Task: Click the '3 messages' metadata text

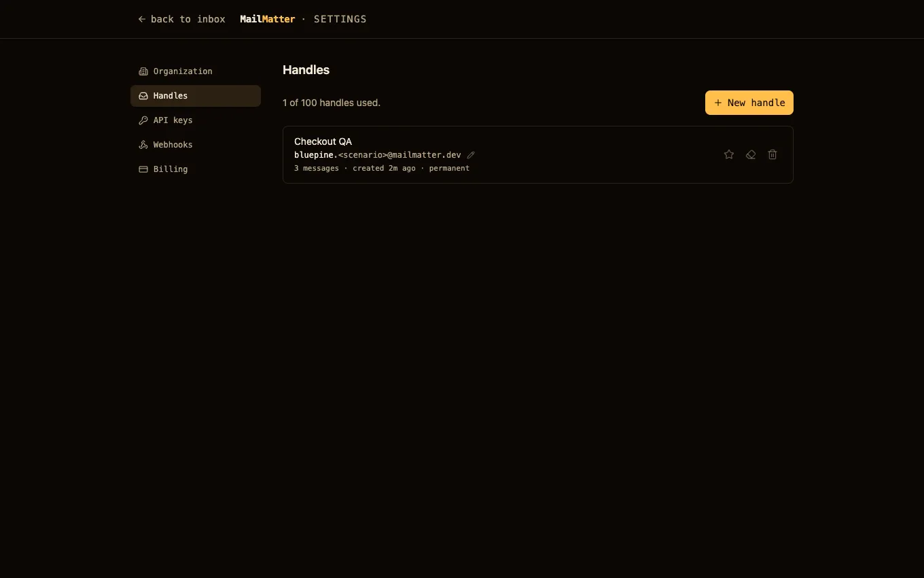Action: tap(317, 168)
